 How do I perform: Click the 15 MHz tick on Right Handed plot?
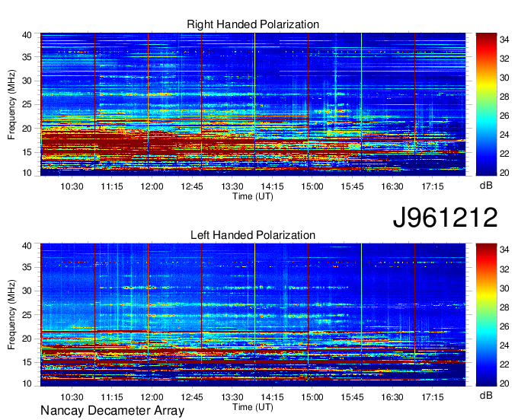[x=27, y=153]
